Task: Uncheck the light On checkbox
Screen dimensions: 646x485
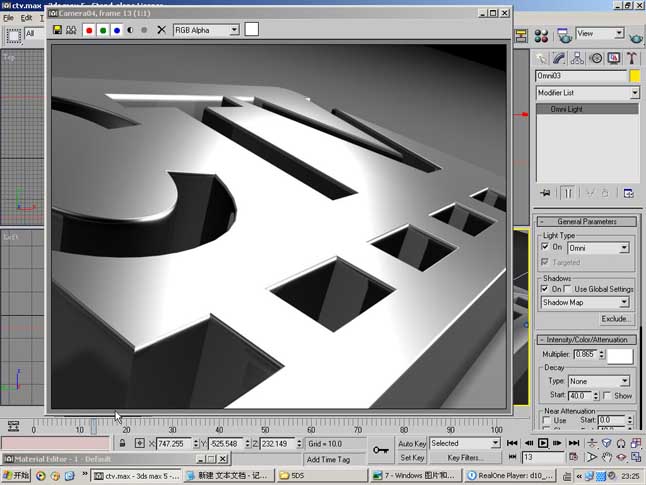Action: [545, 246]
